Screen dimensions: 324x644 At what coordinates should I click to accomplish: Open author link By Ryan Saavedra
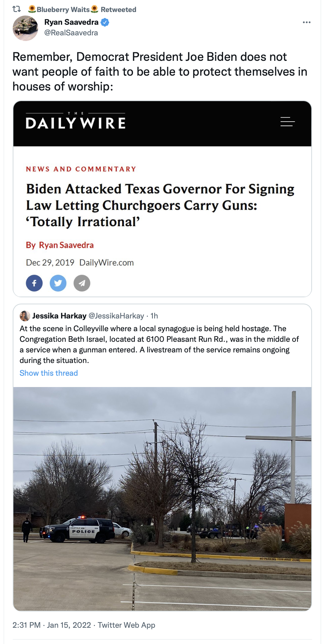[60, 245]
